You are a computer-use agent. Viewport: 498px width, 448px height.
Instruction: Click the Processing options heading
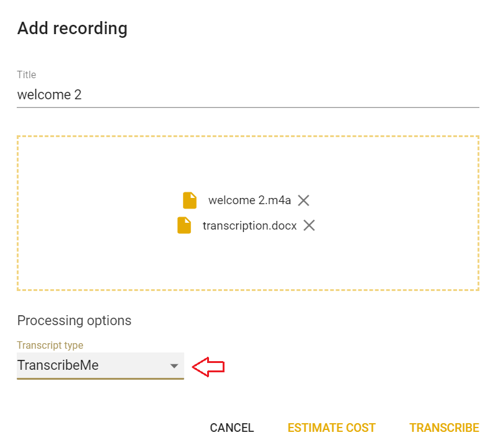tap(74, 320)
